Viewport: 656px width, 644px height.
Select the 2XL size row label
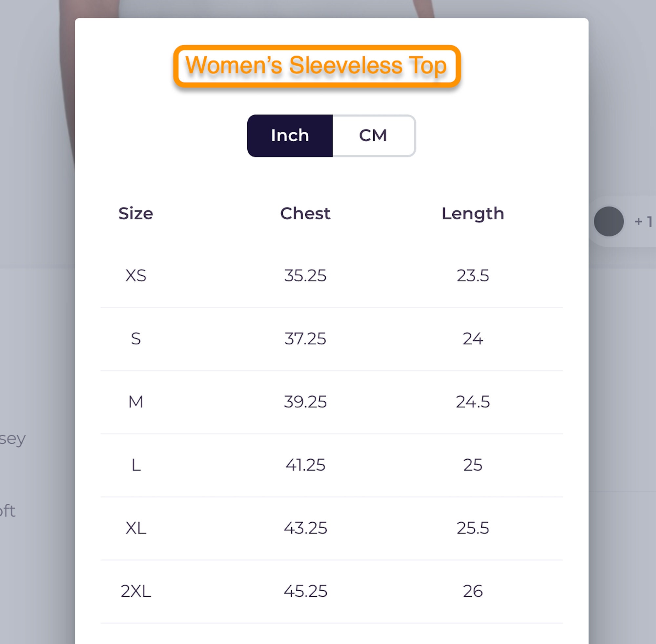pos(136,591)
